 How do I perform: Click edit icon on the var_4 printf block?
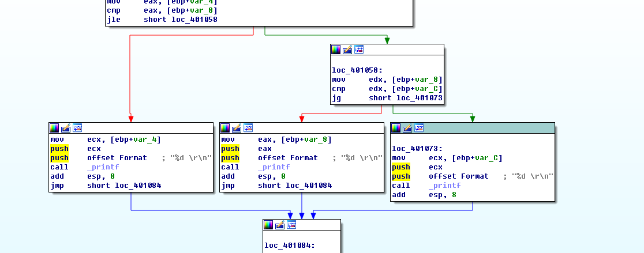[66, 128]
